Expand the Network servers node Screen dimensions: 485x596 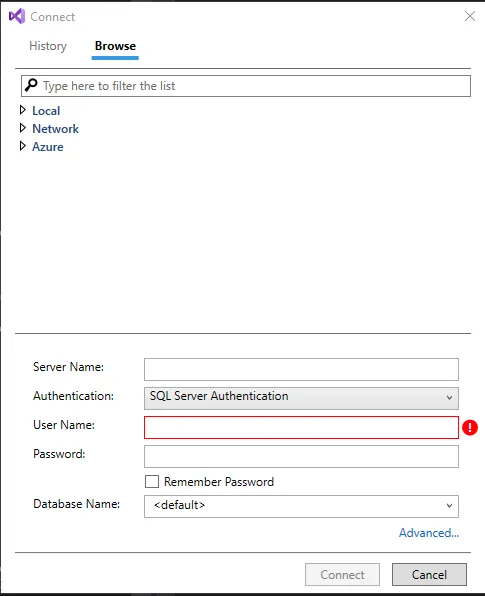pos(23,128)
